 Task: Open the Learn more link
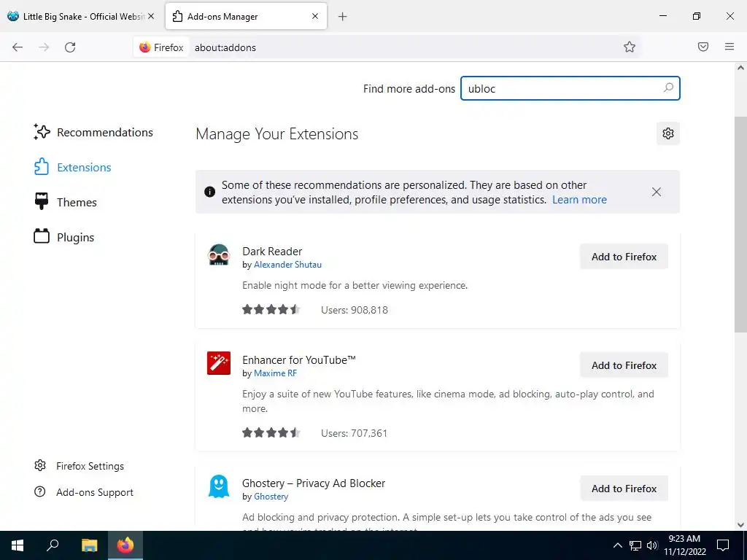[x=579, y=200]
